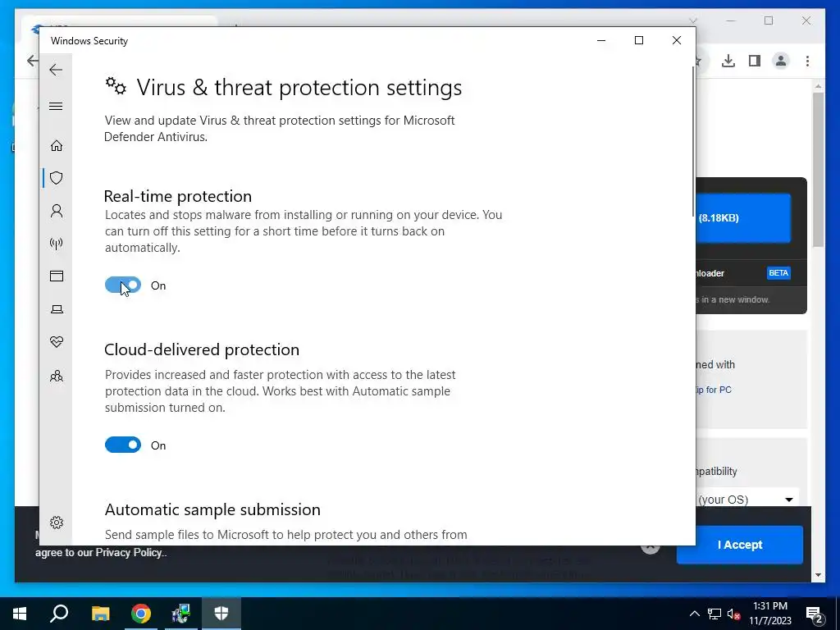
Task: Click the Cloud-delivered protection heading
Action: (x=202, y=349)
